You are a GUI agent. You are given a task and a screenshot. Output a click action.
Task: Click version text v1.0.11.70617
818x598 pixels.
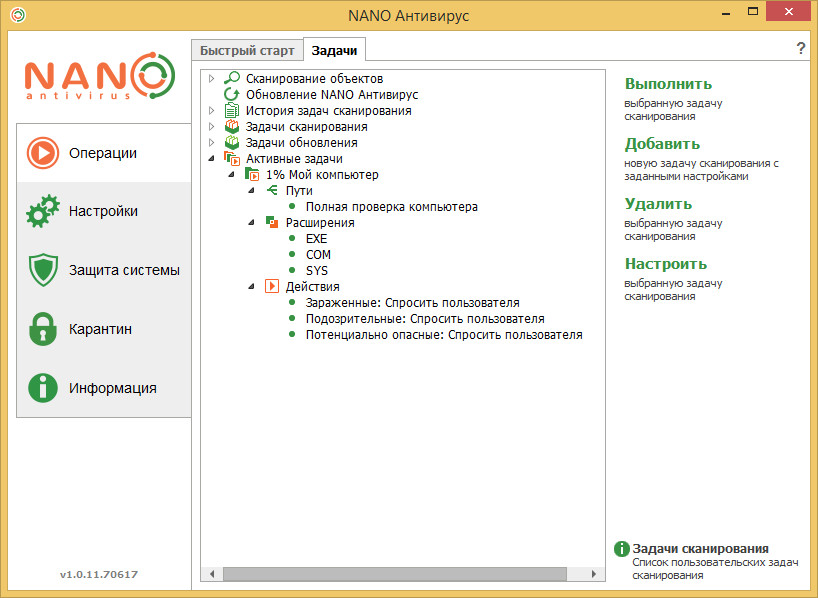point(99,575)
